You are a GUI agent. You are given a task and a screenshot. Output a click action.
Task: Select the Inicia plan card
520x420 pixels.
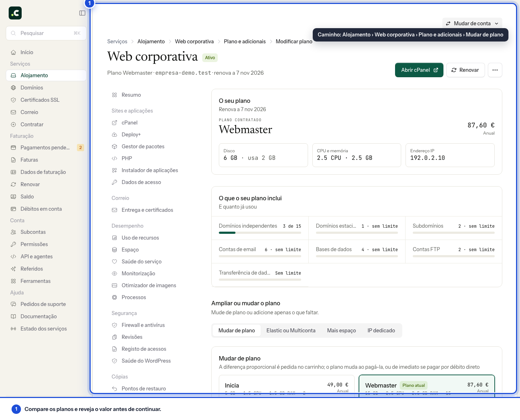coord(287,384)
